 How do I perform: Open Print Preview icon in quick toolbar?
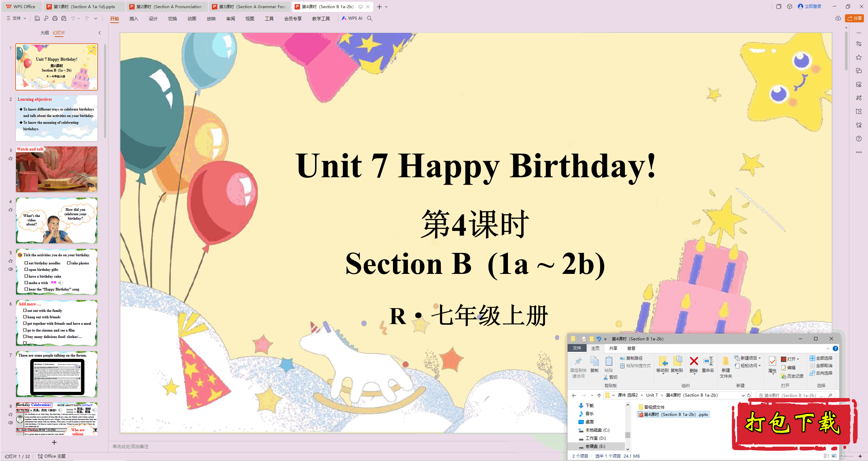[64, 18]
